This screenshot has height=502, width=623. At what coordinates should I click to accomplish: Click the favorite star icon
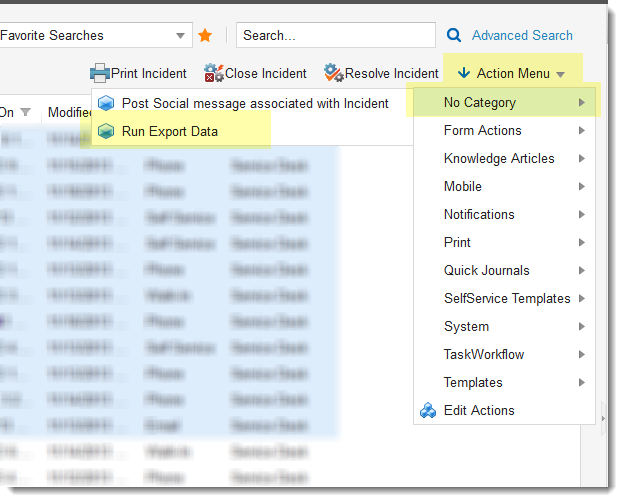point(205,35)
